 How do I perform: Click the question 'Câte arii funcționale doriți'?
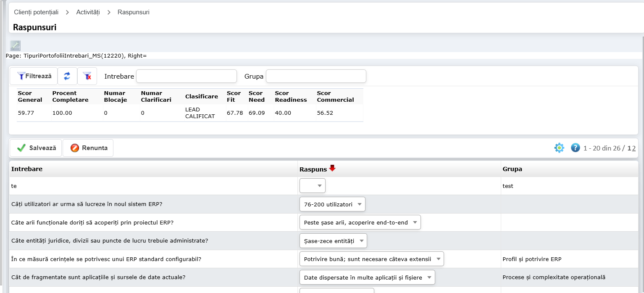click(x=92, y=222)
